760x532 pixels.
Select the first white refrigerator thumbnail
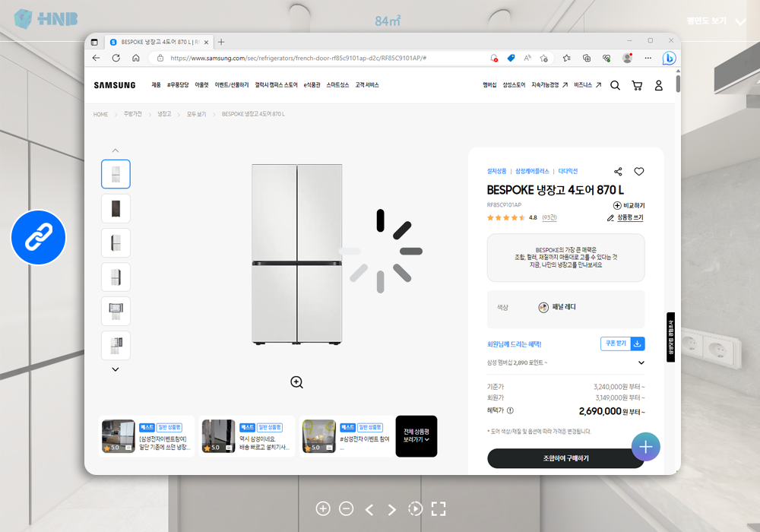point(116,174)
